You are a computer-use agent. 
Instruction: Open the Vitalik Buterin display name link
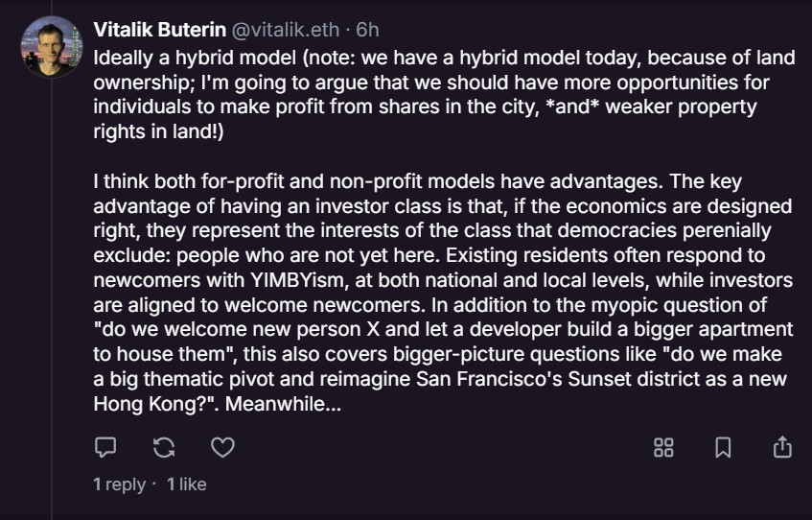(x=157, y=30)
